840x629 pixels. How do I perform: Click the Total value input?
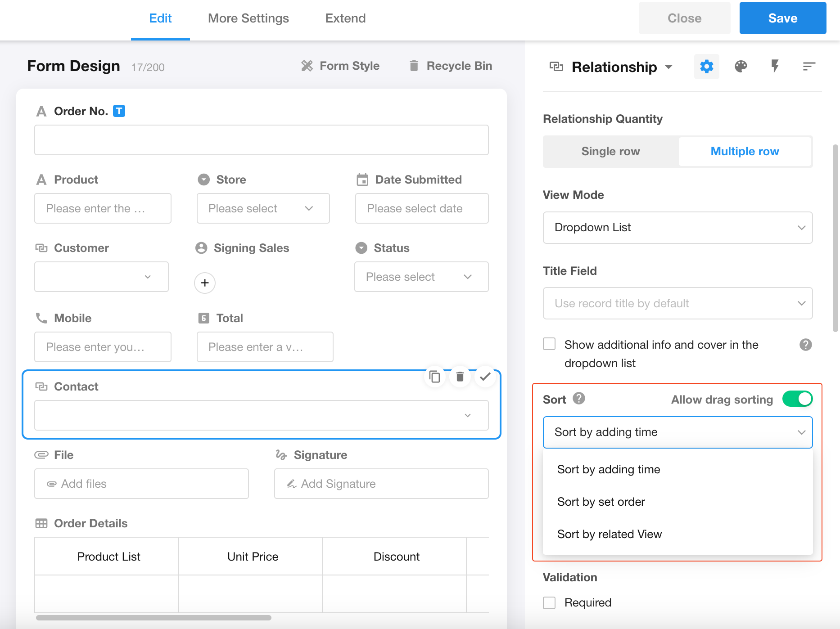tap(265, 347)
